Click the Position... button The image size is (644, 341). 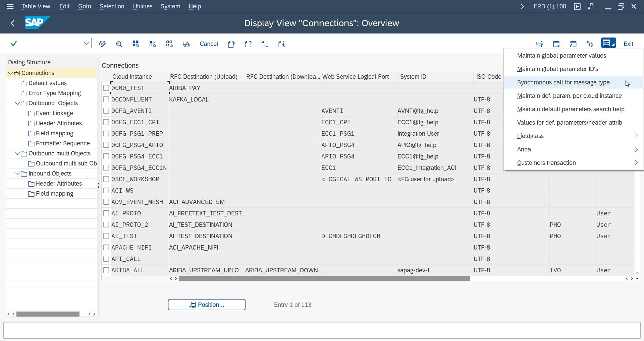(x=207, y=304)
